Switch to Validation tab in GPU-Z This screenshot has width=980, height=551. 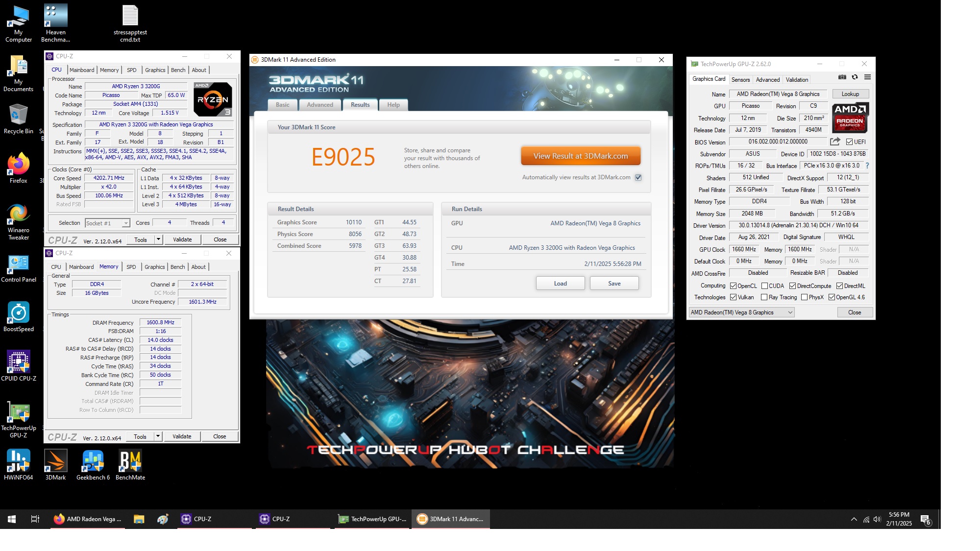tap(797, 80)
